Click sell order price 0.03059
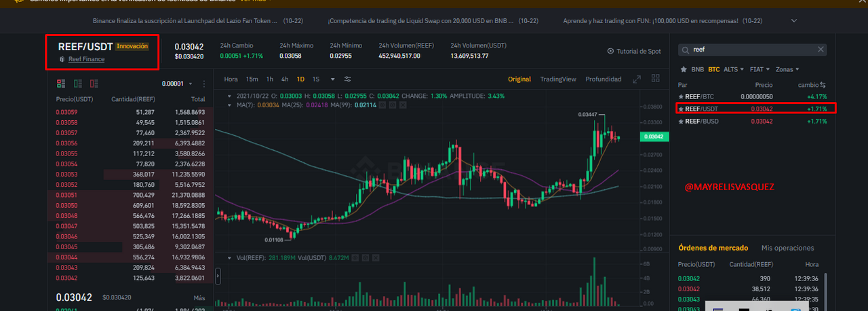The width and height of the screenshot is (868, 311). (66, 111)
